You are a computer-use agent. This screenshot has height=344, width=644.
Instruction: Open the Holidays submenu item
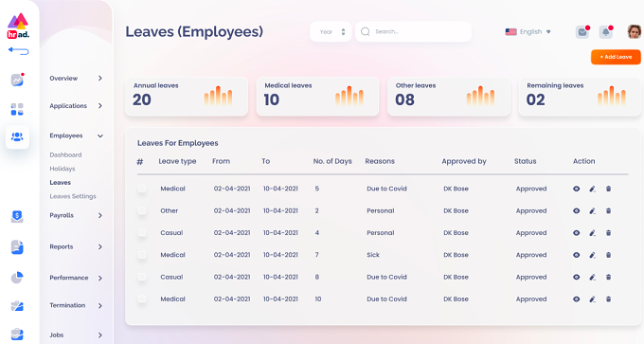coord(63,169)
